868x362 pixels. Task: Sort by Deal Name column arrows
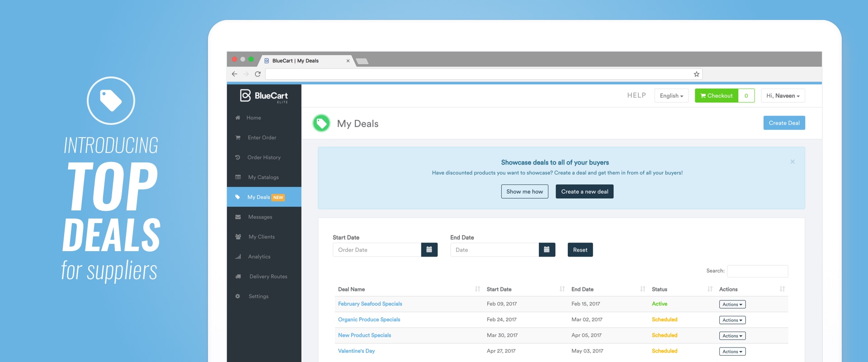pyautogui.click(x=477, y=289)
